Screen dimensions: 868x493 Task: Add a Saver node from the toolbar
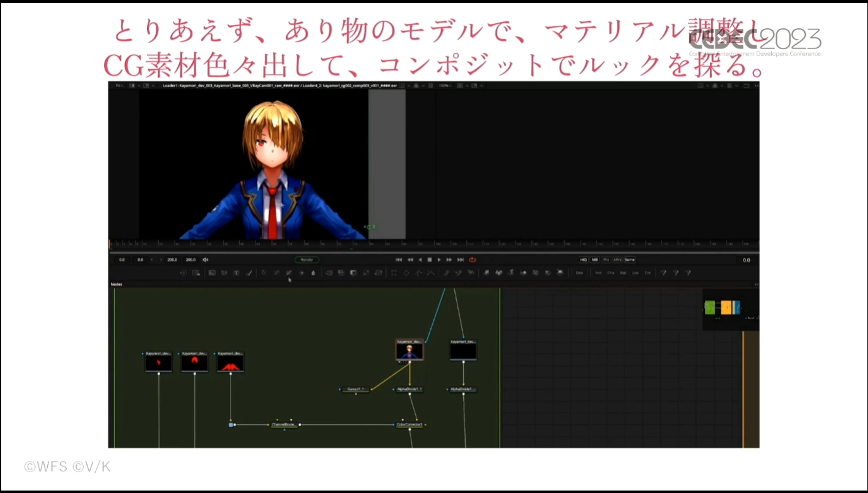(196, 273)
